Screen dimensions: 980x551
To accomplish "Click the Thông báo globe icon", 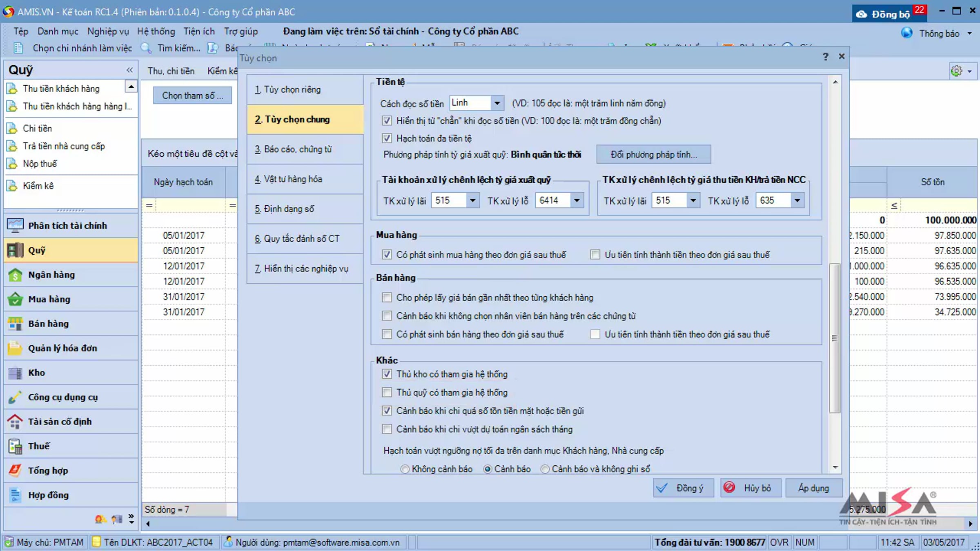I will (x=906, y=33).
